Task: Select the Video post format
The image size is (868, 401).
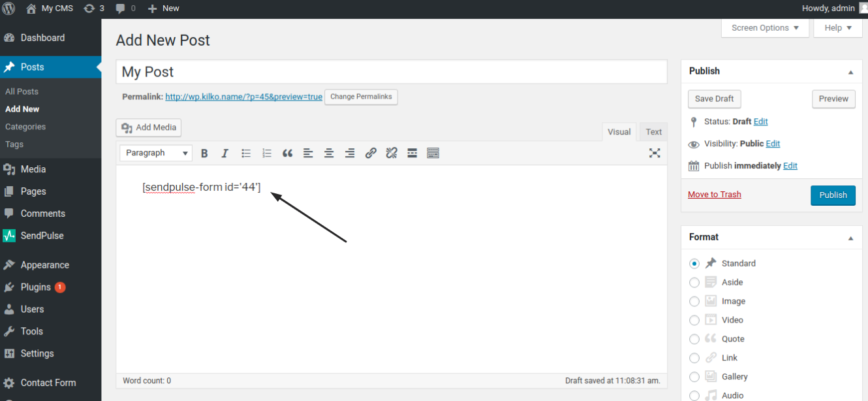Action: 694,320
